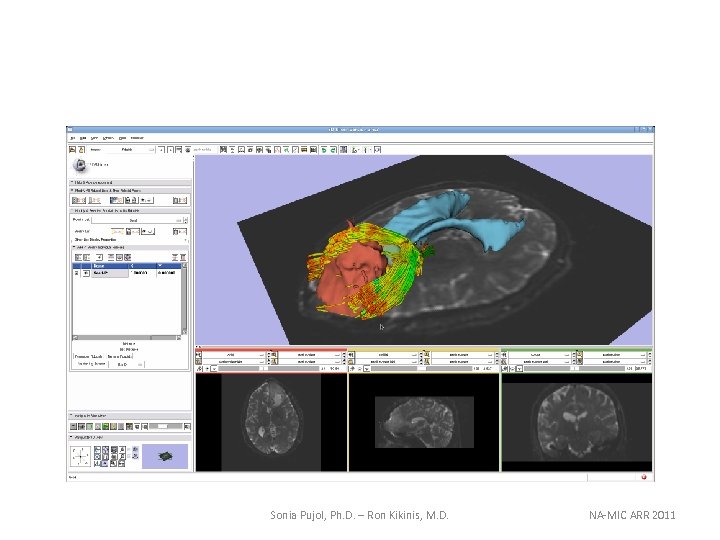Collapse the fiducial points table section

[x=130, y=247]
